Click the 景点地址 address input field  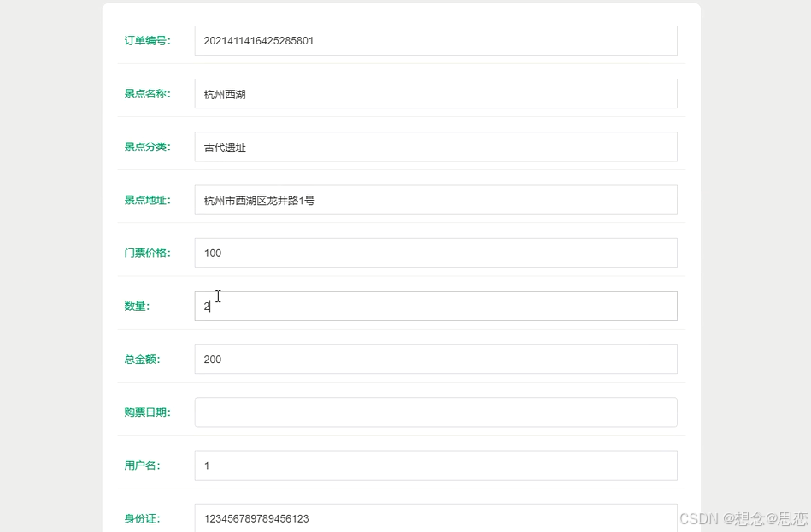pyautogui.click(x=436, y=200)
